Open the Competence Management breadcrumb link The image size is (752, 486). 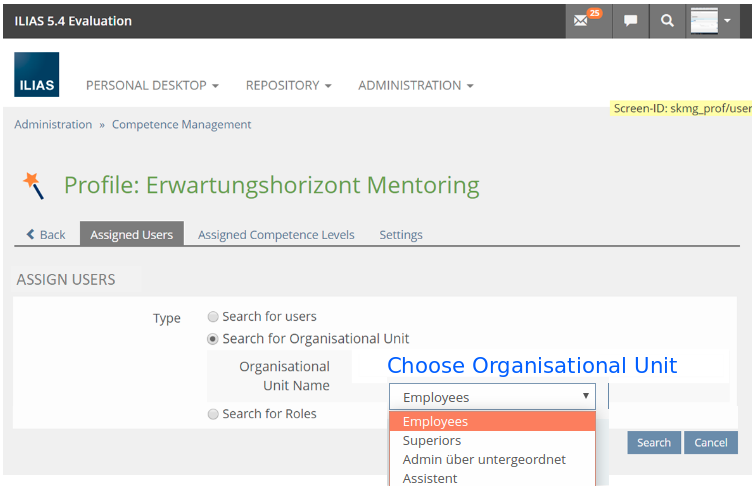tap(181, 125)
